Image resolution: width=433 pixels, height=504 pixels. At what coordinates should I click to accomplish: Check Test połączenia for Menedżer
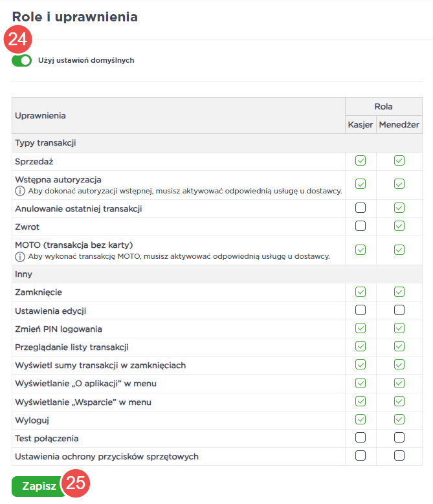[x=399, y=437]
